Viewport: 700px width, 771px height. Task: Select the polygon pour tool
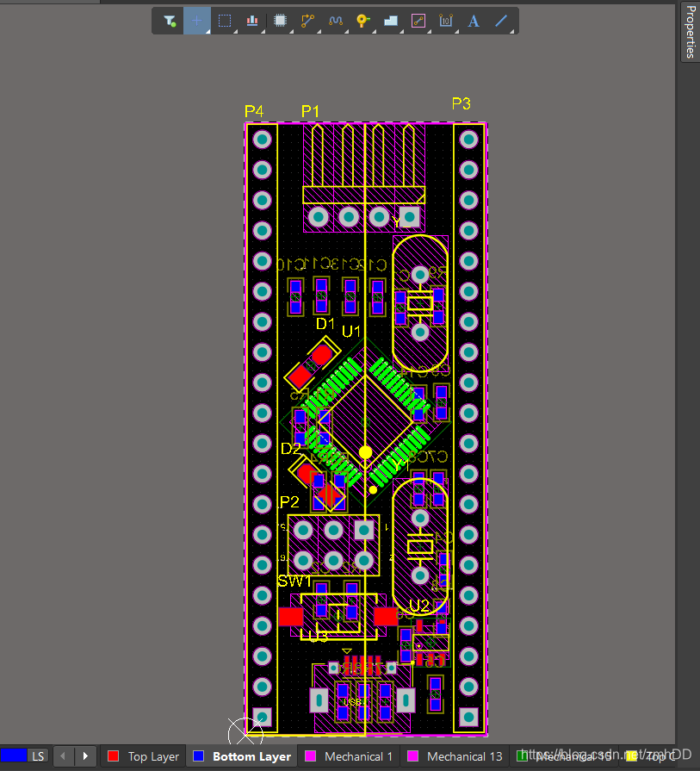tap(391, 21)
